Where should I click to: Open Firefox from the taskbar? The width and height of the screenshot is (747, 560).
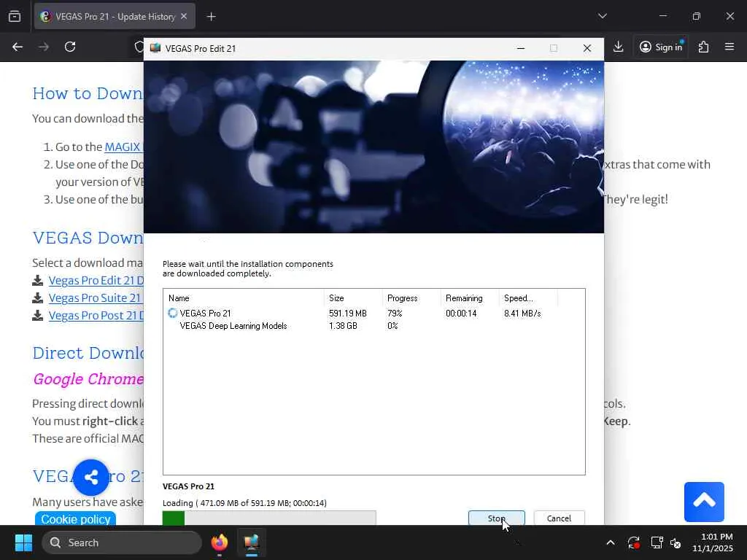click(219, 542)
